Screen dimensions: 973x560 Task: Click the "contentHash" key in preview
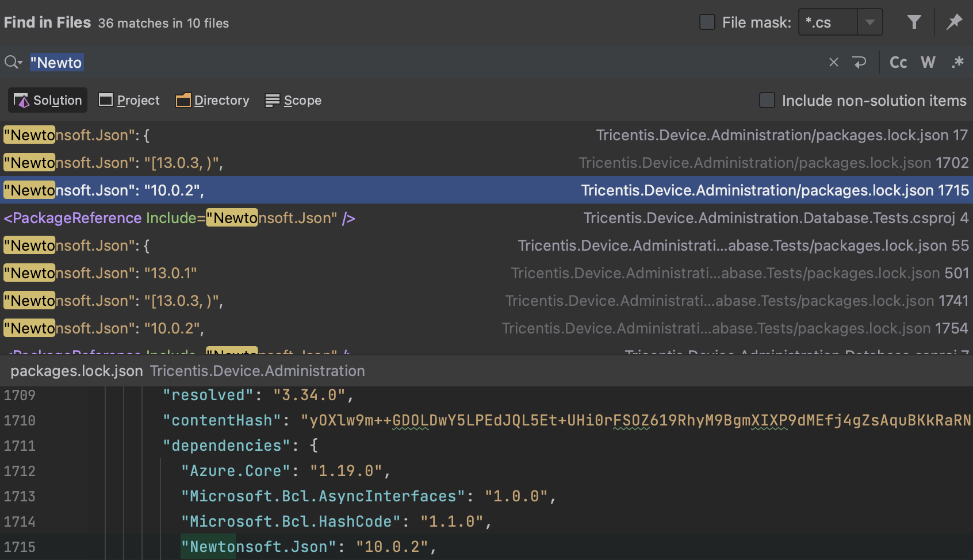221,421
